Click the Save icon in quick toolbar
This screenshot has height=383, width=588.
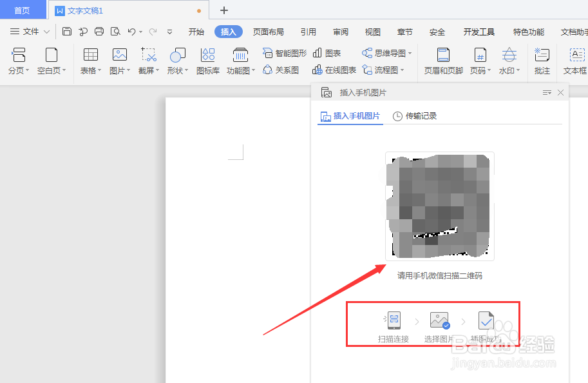pos(67,32)
